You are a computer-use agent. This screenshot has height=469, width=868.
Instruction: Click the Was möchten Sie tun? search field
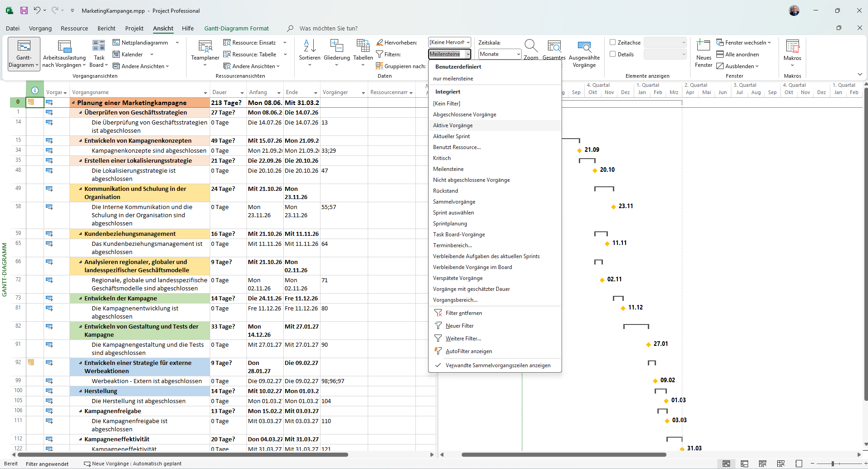pyautogui.click(x=329, y=28)
